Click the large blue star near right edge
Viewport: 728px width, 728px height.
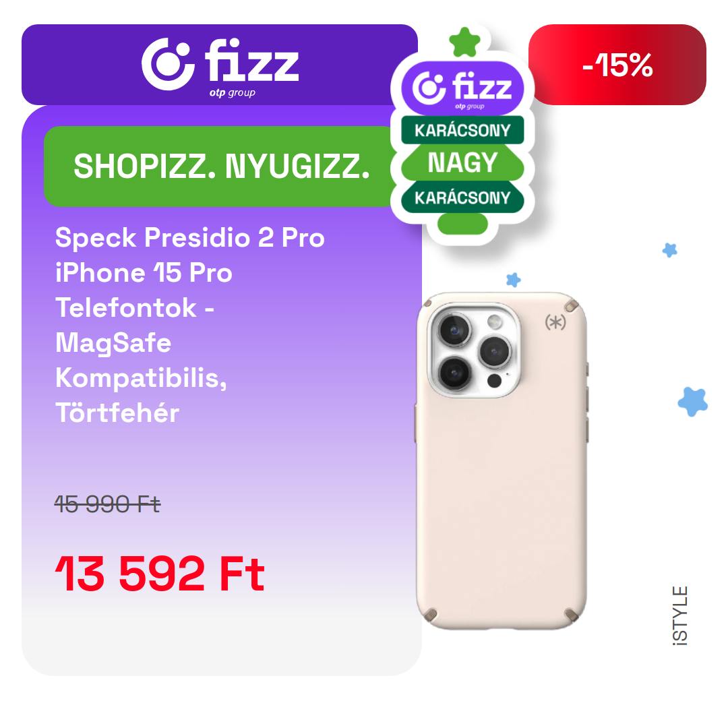(693, 402)
